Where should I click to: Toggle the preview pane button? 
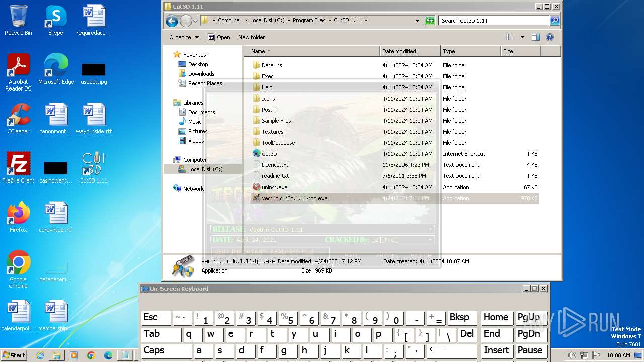536,37
